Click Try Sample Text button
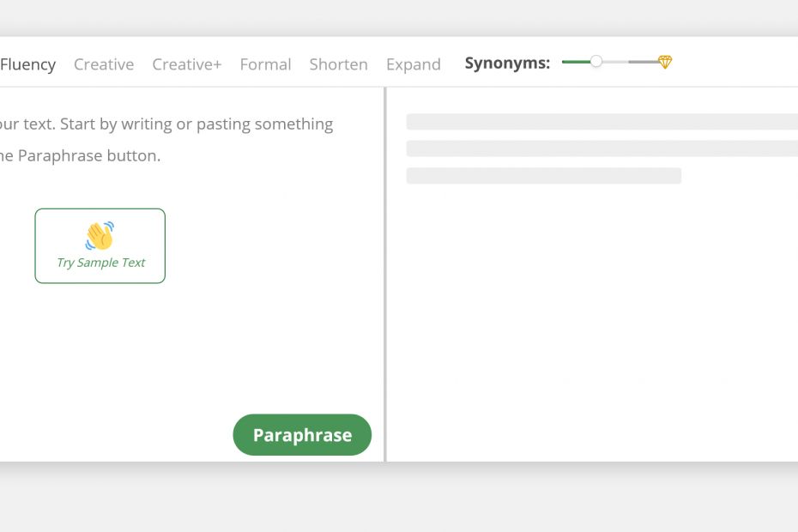This screenshot has width=798, height=532. click(x=100, y=246)
